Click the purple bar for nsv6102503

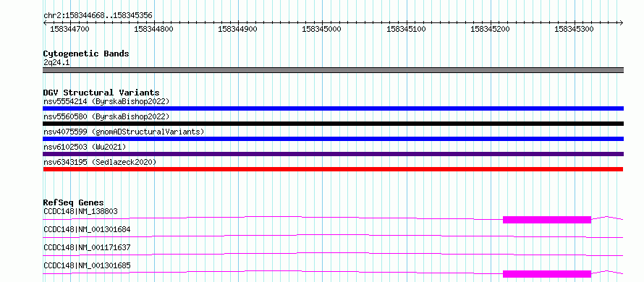point(333,154)
